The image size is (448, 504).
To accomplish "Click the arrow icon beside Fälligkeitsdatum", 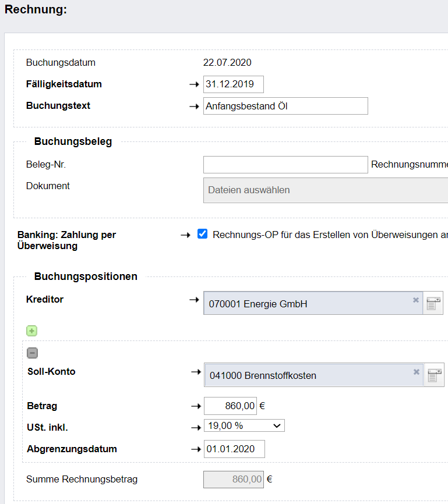I will [194, 84].
